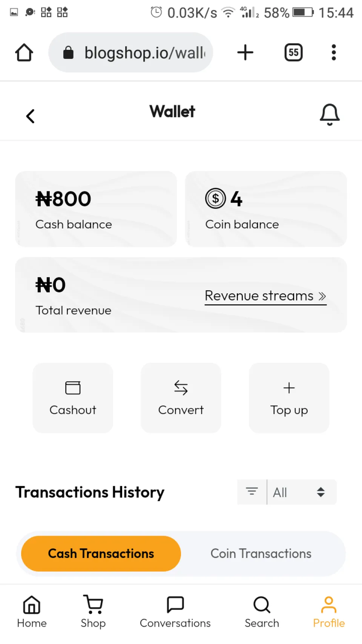Open a new browser tab

coord(245,52)
